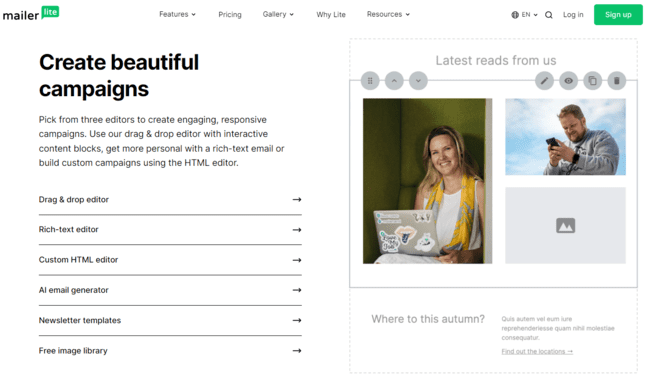Click the globe language icon

[515, 15]
